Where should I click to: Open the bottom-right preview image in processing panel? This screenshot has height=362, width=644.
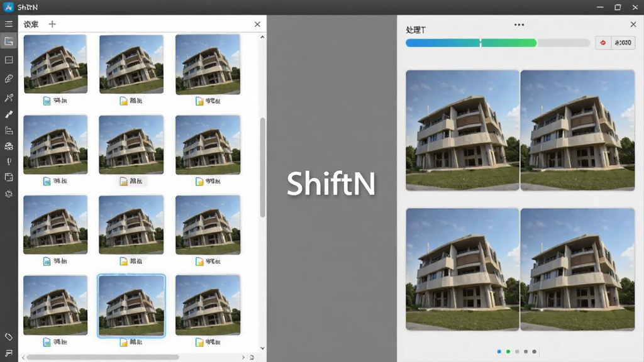577,269
